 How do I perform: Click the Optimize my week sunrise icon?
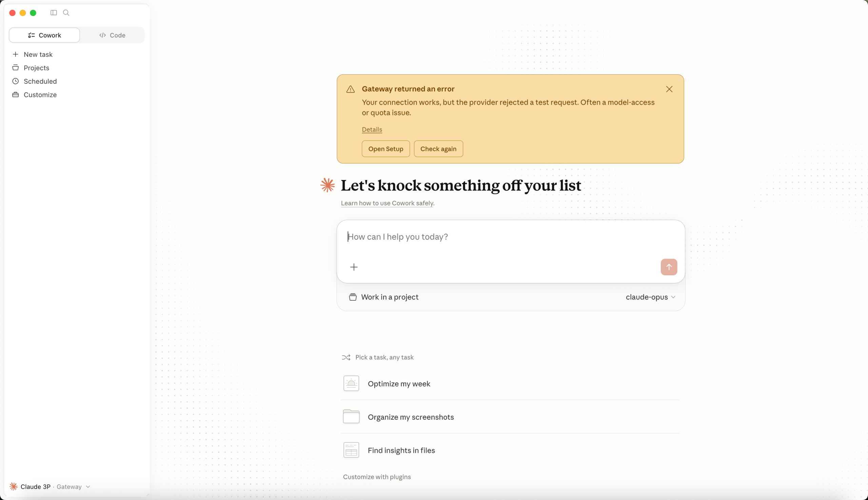[x=351, y=384]
